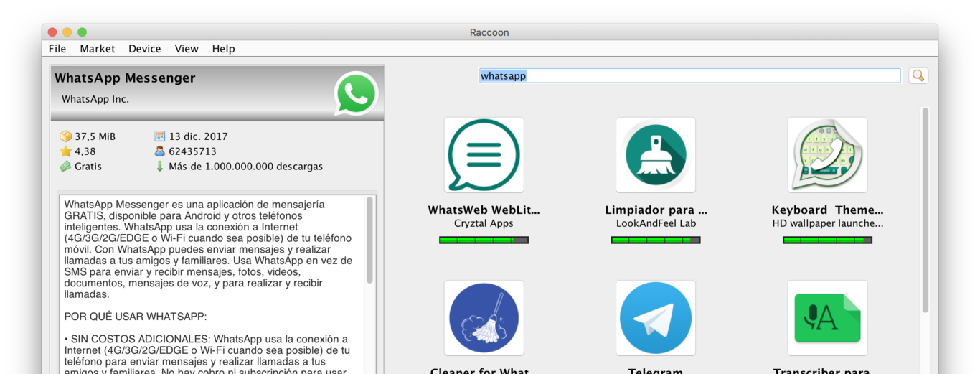The width and height of the screenshot is (980, 374).
Task: Click the POR QUÉ USAR WHATSAPP heading
Action: coord(135,317)
